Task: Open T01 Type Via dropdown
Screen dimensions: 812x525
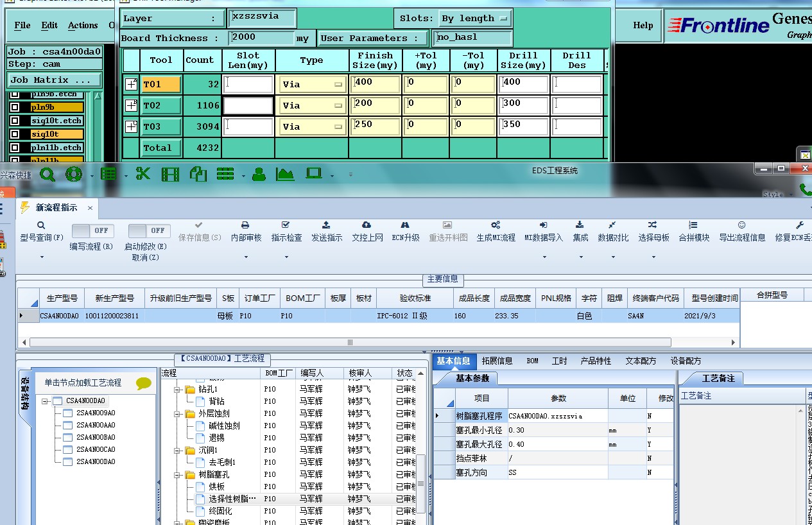Action: (312, 84)
